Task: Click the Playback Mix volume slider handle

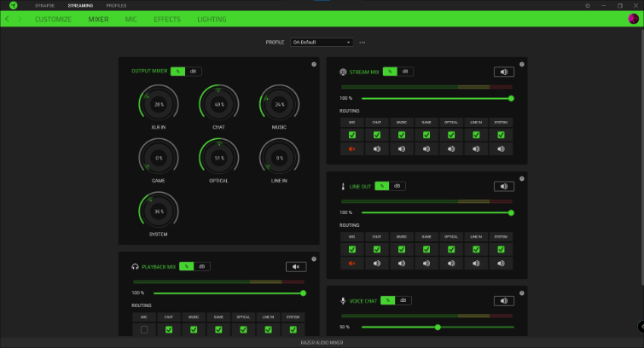Action: pyautogui.click(x=303, y=293)
